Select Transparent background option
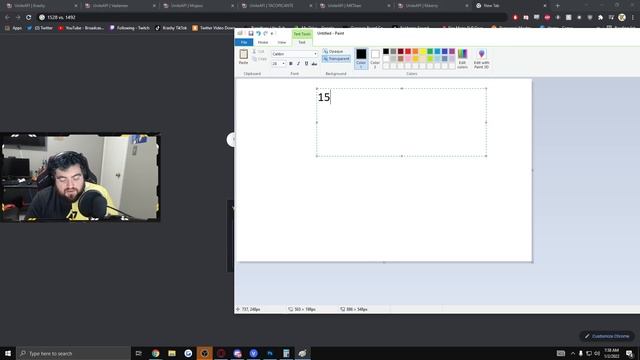 (x=336, y=59)
